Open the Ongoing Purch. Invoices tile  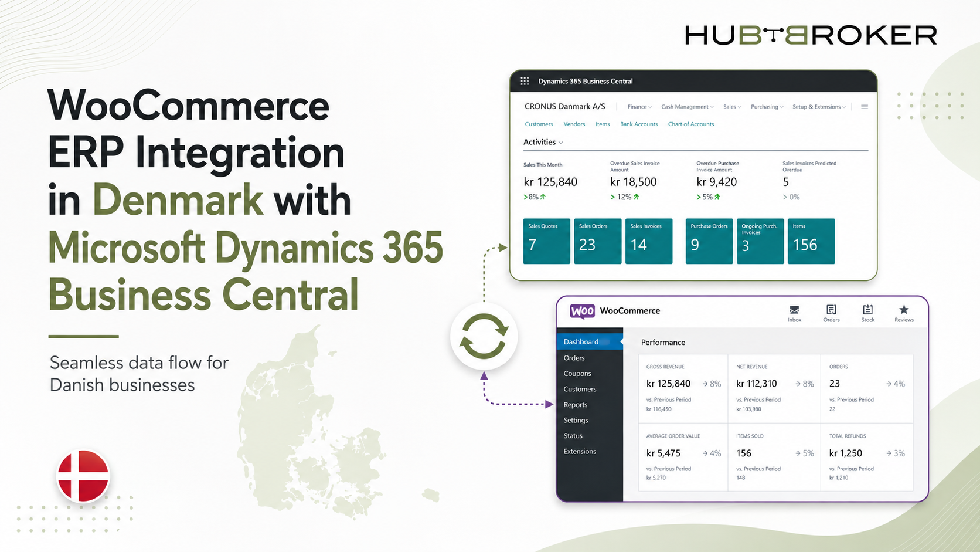760,241
